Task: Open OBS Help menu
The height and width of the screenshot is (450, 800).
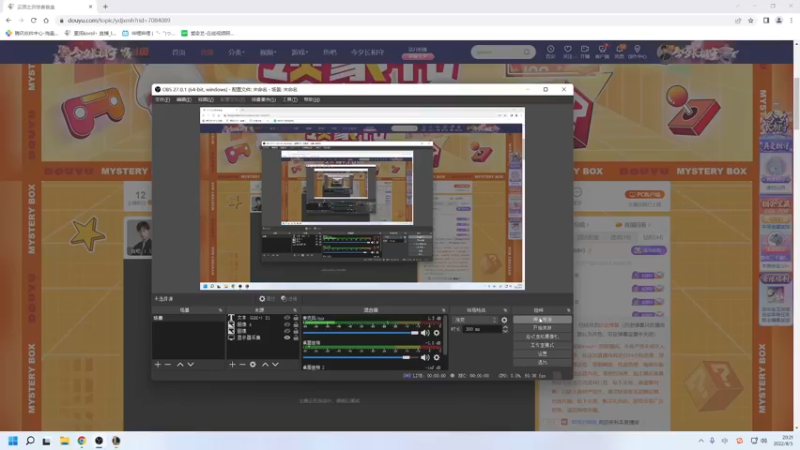Action: point(312,99)
